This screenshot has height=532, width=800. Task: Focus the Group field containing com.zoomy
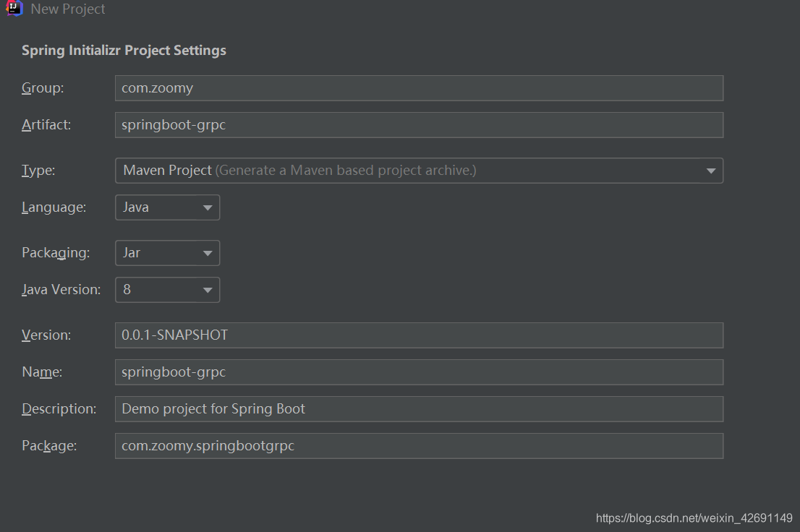pyautogui.click(x=419, y=88)
